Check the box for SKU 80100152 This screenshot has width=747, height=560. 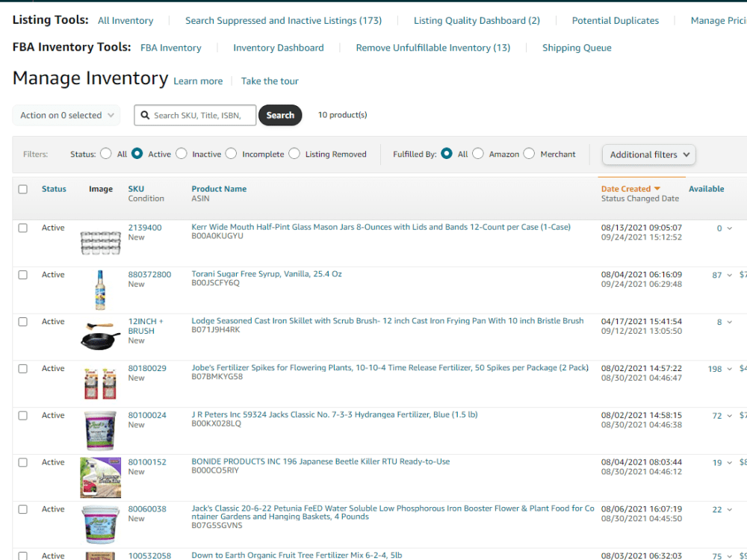click(x=23, y=462)
